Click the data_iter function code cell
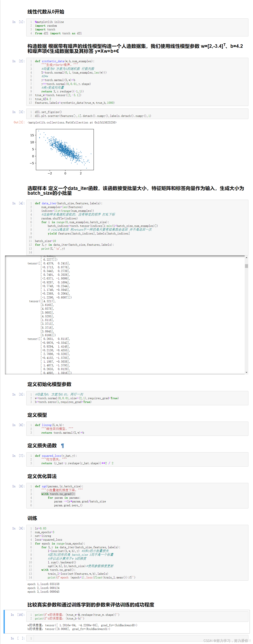 click(137, 228)
